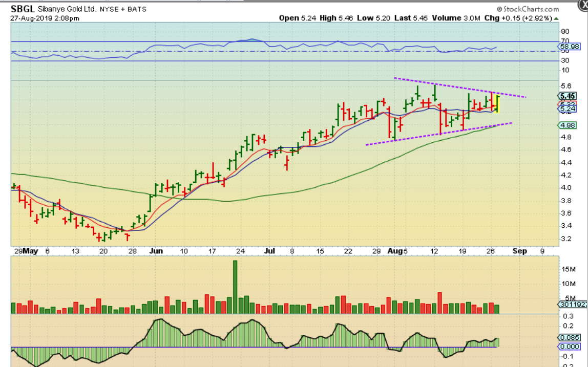
Task: Click the Open 5.24 quote value
Action: click(x=298, y=18)
